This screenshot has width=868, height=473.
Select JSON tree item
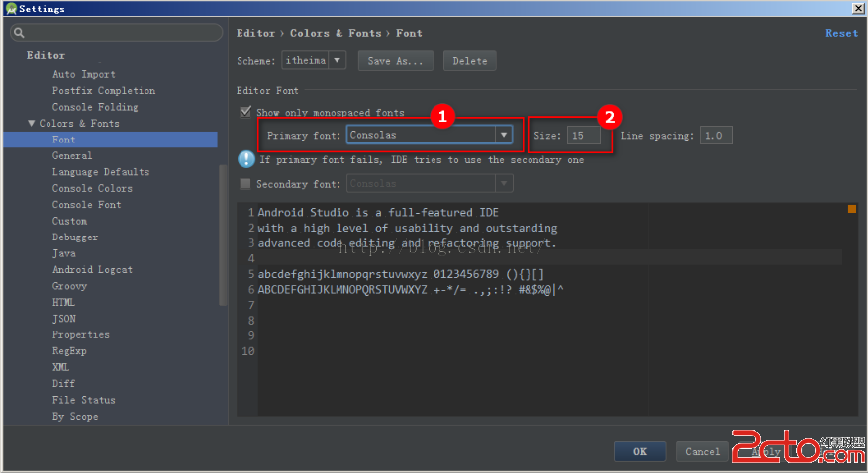[63, 318]
